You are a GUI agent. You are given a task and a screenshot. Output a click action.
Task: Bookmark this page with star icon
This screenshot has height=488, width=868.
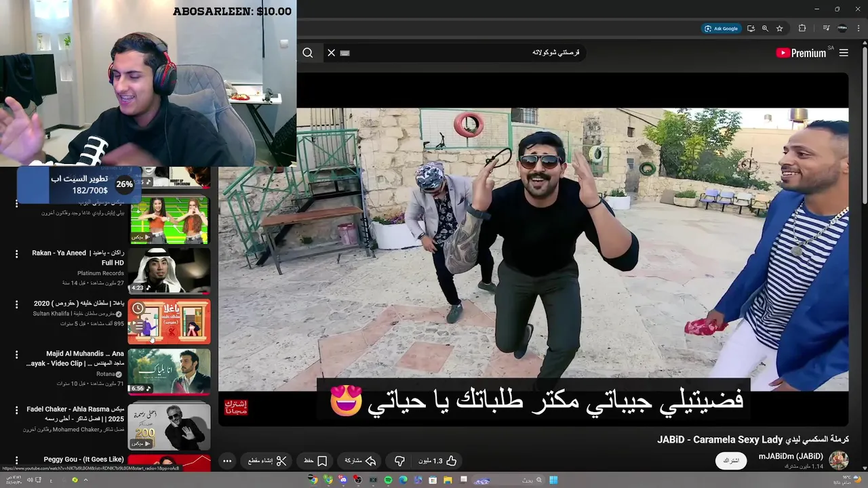(x=780, y=28)
